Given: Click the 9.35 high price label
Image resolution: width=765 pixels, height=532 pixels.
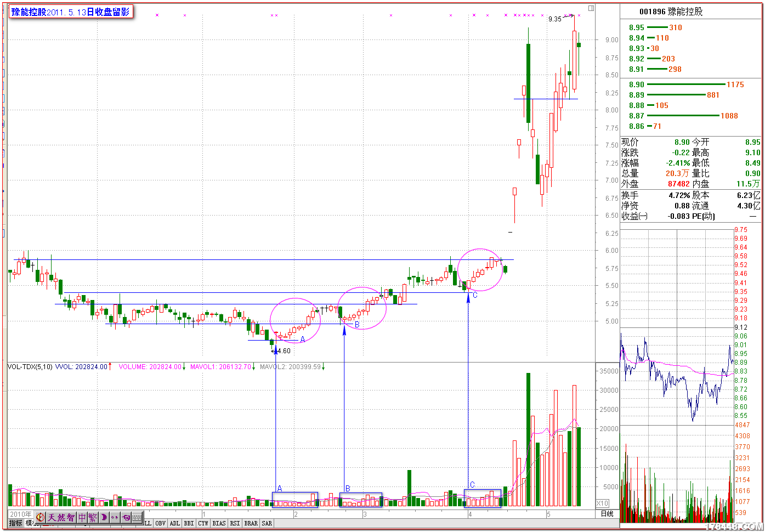Looking at the screenshot, I should pyautogui.click(x=555, y=19).
